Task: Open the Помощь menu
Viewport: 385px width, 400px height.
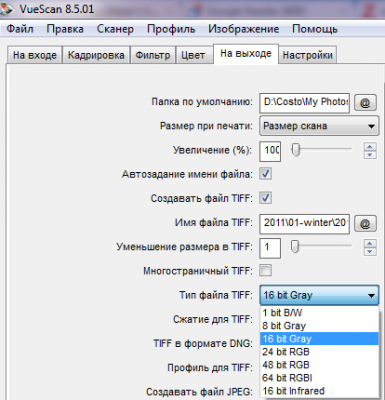Action: pos(315,29)
